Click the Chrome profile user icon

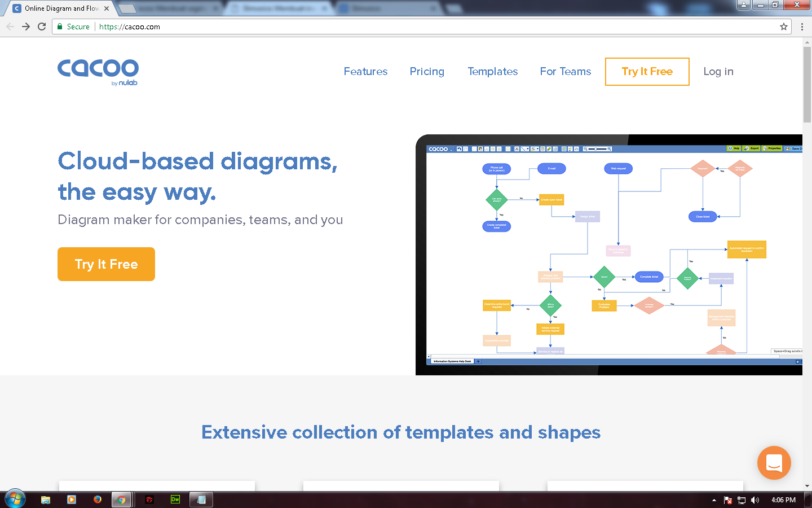coord(744,5)
